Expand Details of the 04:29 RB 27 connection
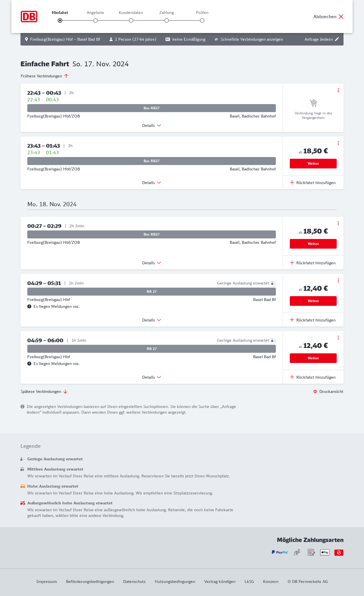Viewport: 364px width, 596px height. tap(152, 320)
